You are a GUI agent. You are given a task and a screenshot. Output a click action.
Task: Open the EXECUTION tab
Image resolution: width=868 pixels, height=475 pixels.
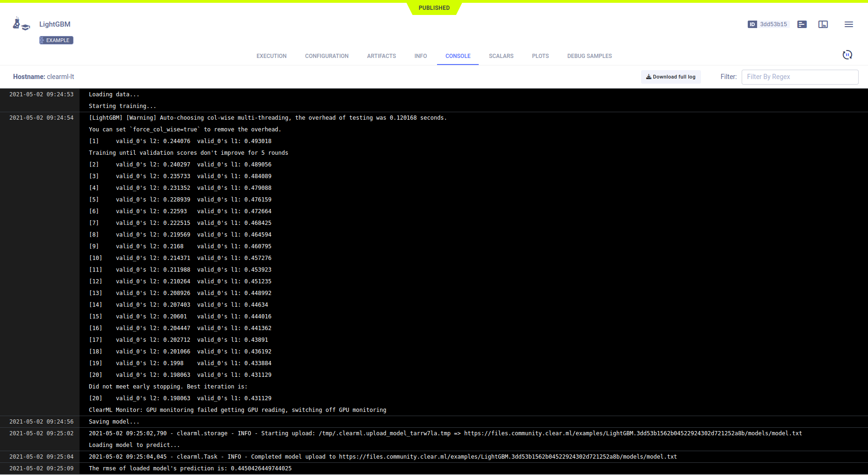click(x=271, y=56)
